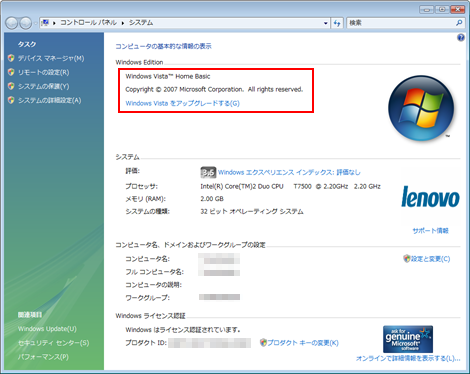The height and width of the screenshot is (374, 470).
Task: Click the experience index score badge
Action: (208, 172)
